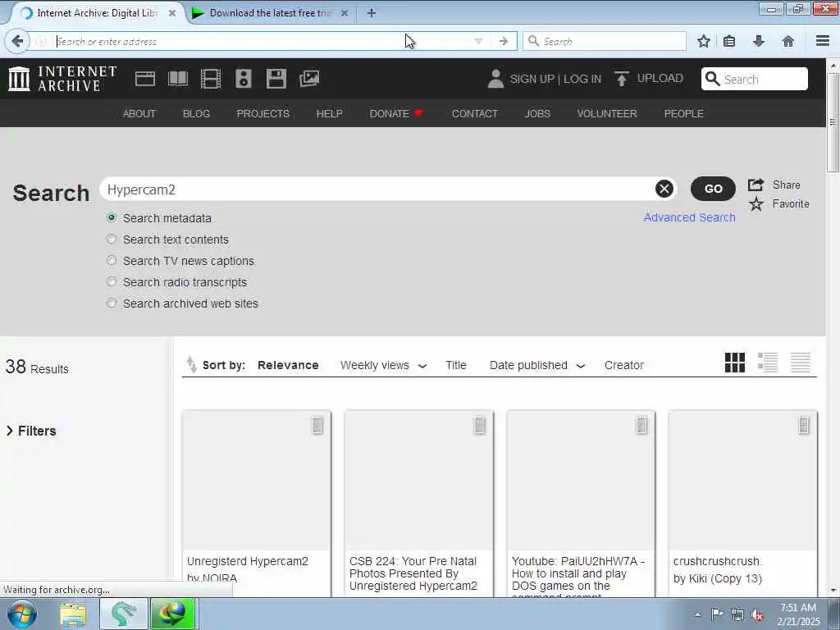Click the SIGN UP link

(x=532, y=80)
